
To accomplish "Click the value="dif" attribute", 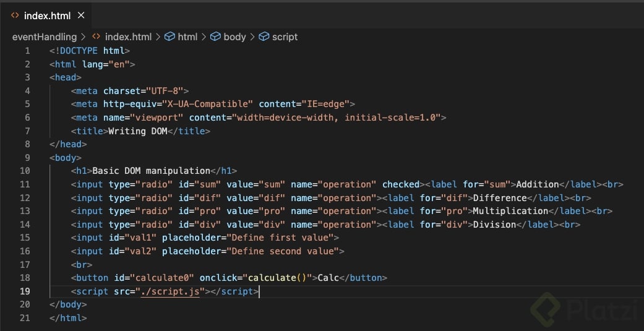I will click(x=256, y=198).
